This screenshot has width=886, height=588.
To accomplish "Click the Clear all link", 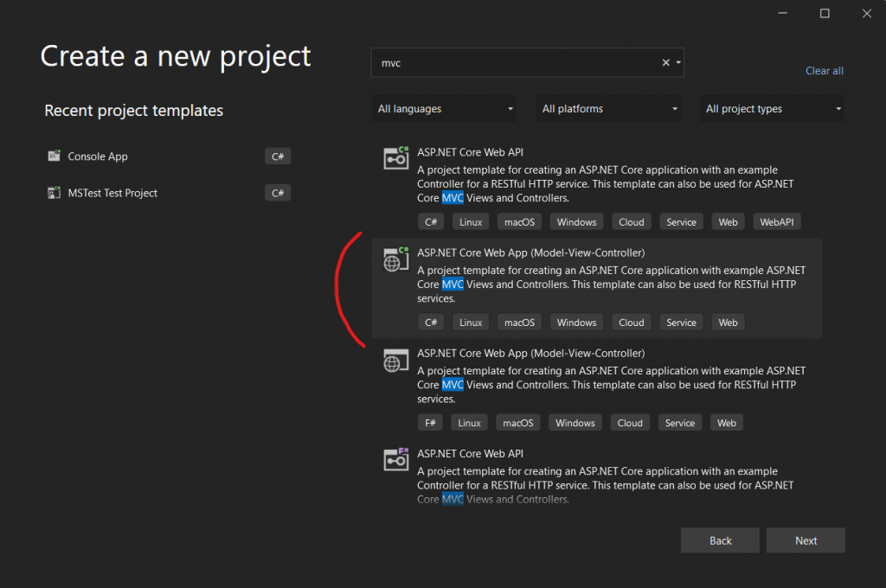I will click(824, 71).
